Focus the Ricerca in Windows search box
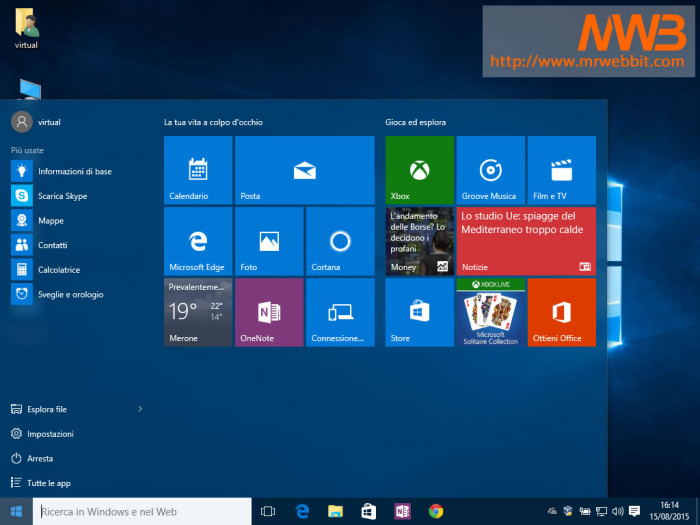 pos(142,512)
